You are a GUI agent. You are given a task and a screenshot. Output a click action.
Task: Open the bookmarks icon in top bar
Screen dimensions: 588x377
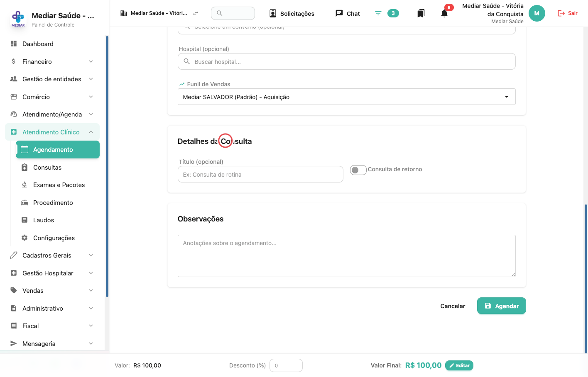[x=421, y=13]
